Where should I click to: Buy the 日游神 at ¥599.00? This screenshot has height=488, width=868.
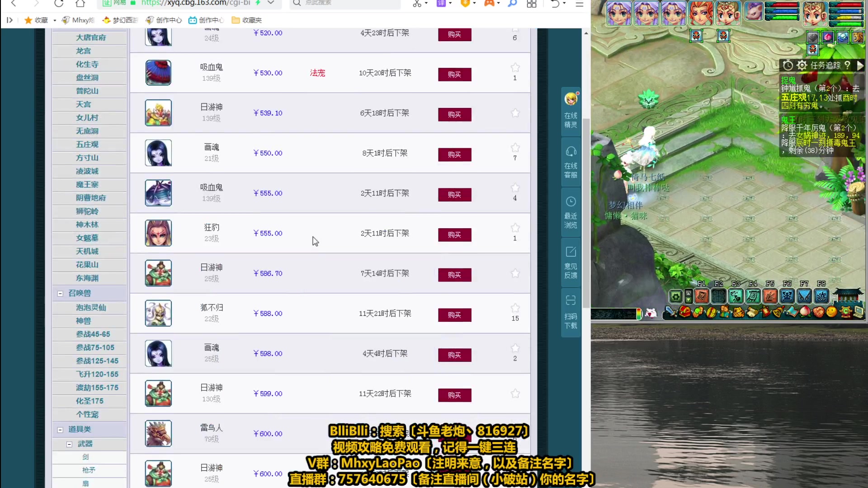pos(454,395)
